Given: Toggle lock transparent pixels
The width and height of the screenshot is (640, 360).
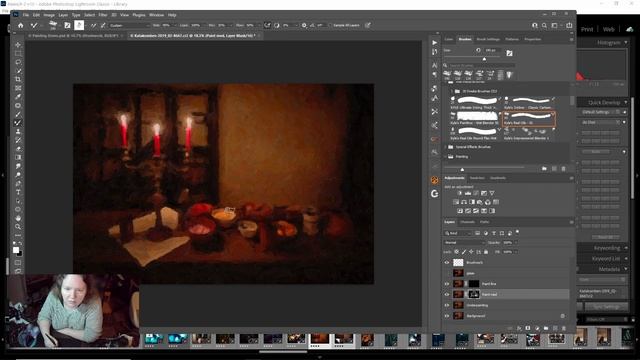Looking at the screenshot, I should pos(457,252).
